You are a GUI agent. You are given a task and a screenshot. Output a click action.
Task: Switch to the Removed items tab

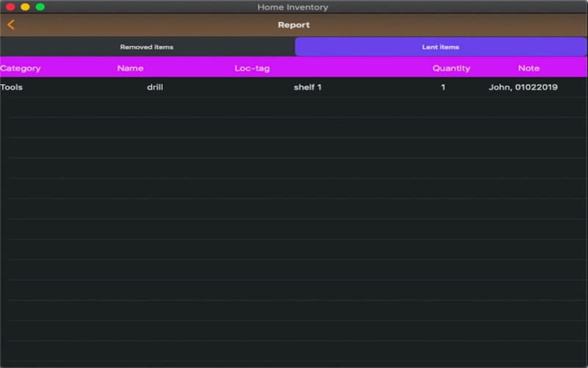click(x=147, y=47)
